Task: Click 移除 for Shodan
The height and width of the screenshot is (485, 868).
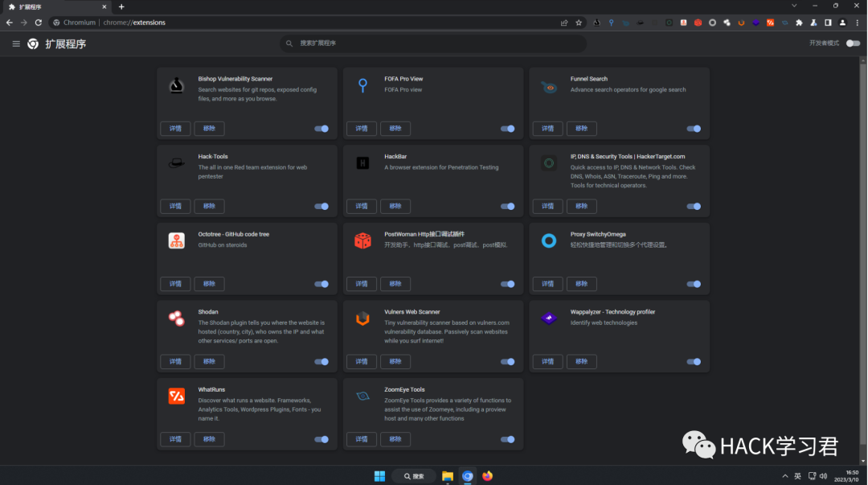Action: coord(209,361)
